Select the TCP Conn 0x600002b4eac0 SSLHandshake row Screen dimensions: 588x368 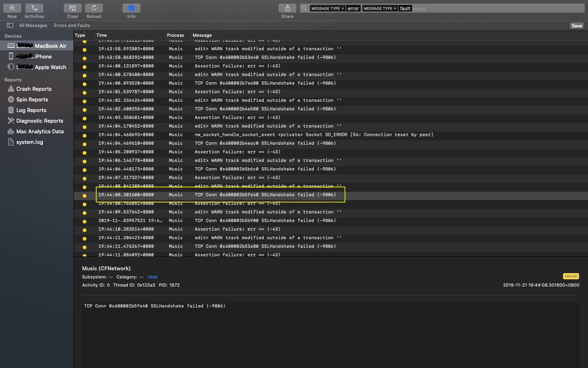coord(331,143)
